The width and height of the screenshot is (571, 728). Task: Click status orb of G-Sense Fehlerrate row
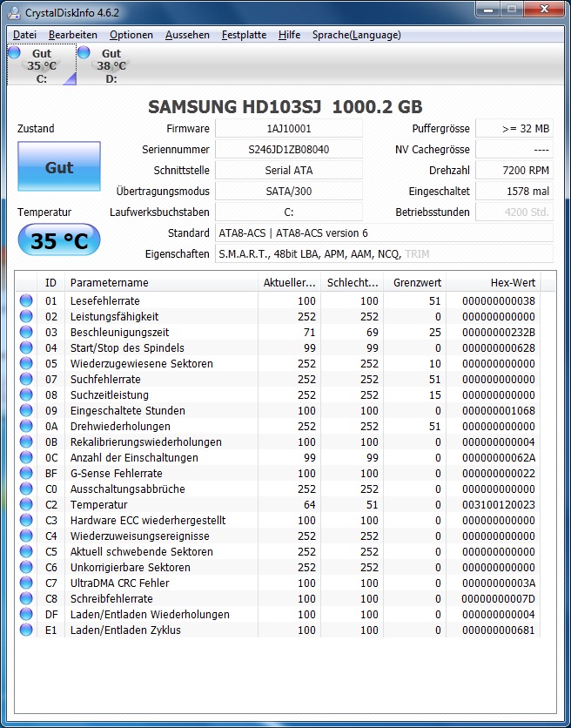click(26, 473)
